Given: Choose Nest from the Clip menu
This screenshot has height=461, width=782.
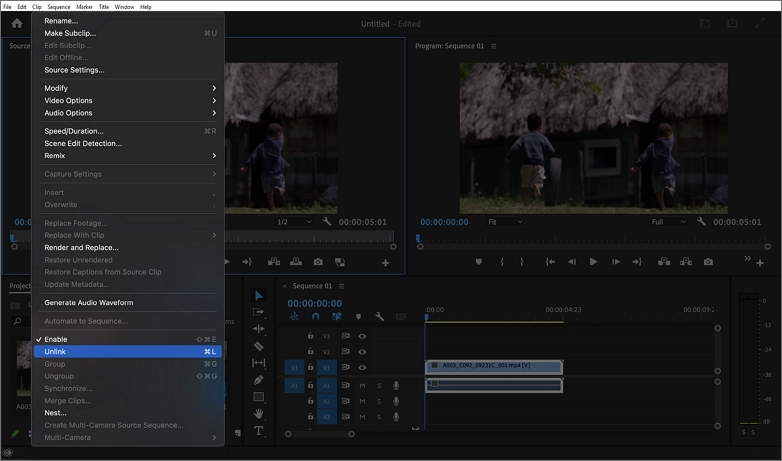Looking at the screenshot, I should [x=129, y=413].
